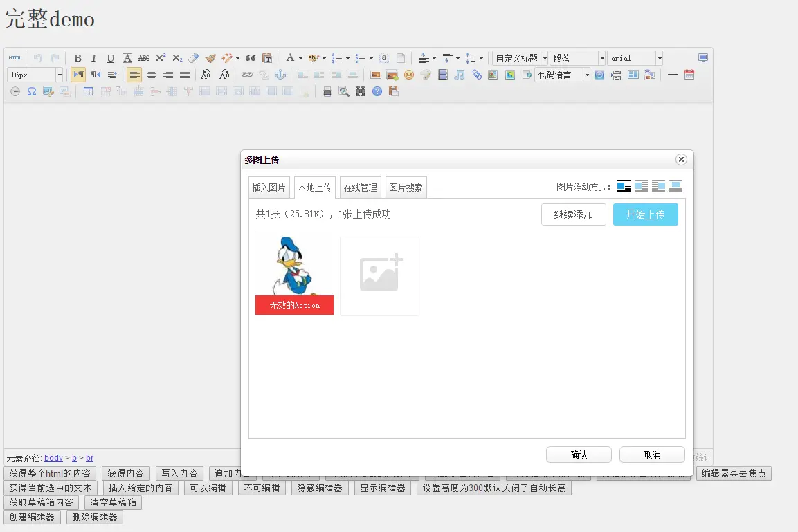
Task: Click paste plain text icon
Action: [x=266, y=58]
